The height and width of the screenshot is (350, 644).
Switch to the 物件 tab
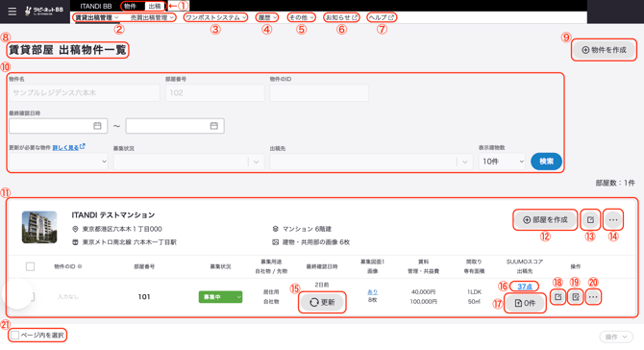tap(130, 6)
